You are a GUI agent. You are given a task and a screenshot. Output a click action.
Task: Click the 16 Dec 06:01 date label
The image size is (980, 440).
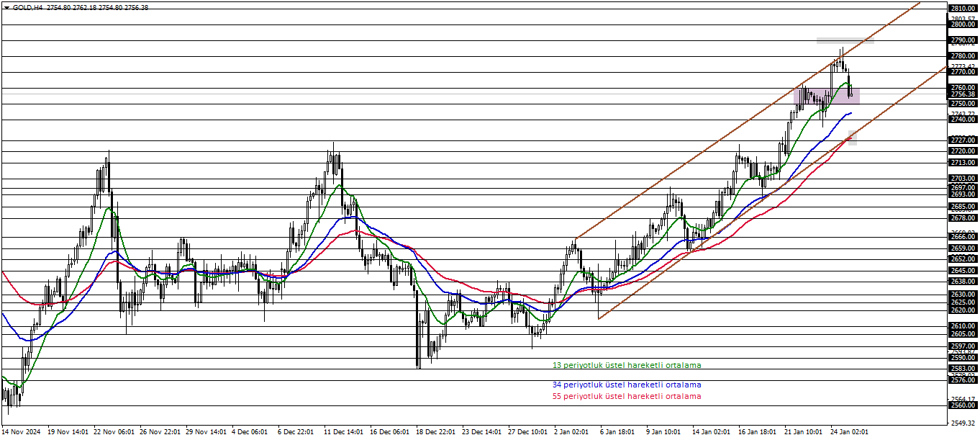pyautogui.click(x=390, y=432)
